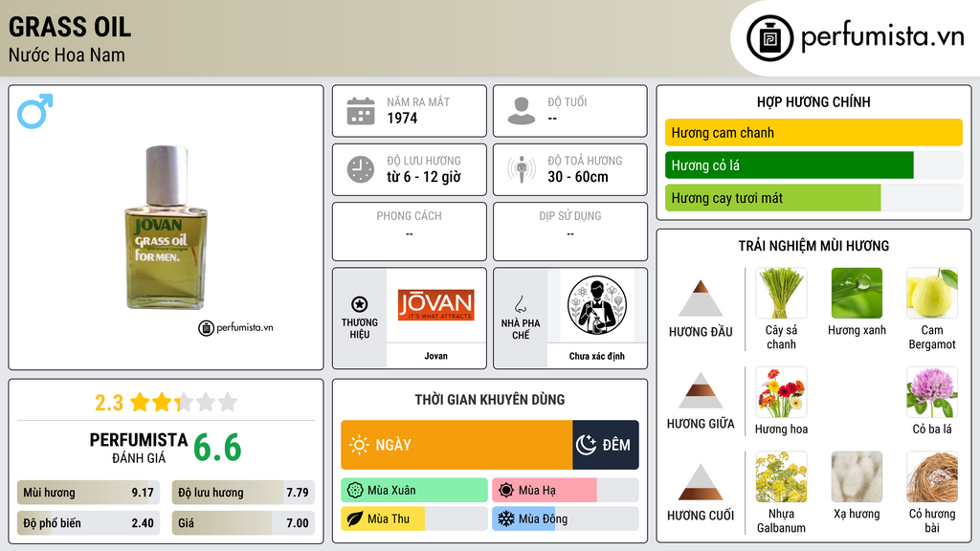Click the star badge icon above Thương hiệu
The image size is (980, 551).
(x=360, y=304)
